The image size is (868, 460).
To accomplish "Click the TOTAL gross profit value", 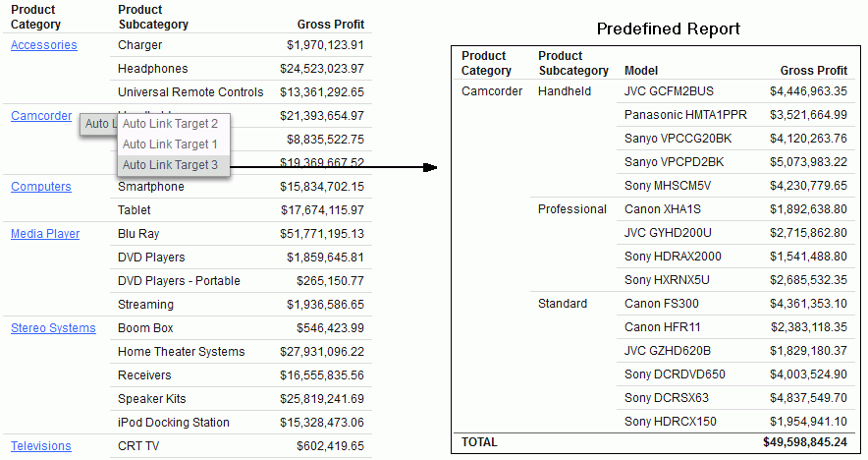I will point(804,443).
